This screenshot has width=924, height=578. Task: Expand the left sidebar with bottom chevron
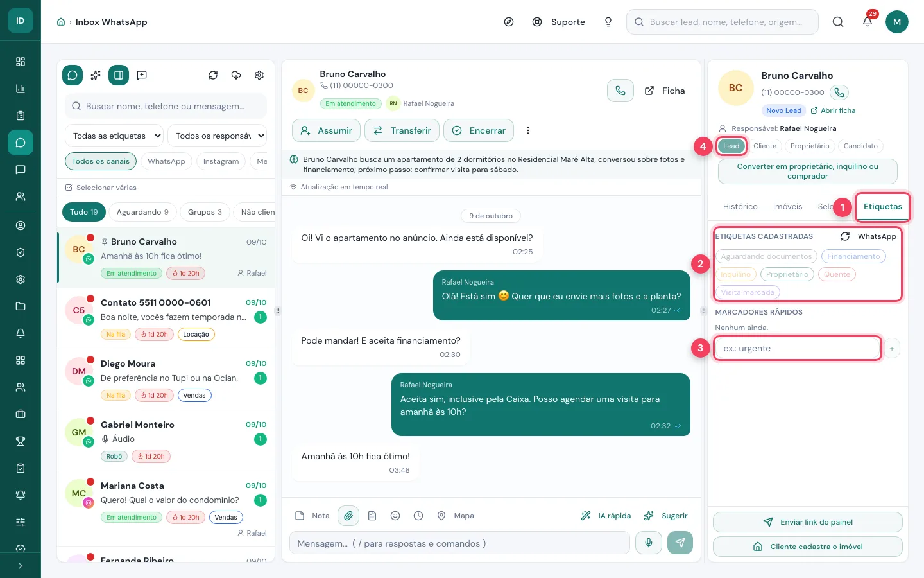pos(21,566)
